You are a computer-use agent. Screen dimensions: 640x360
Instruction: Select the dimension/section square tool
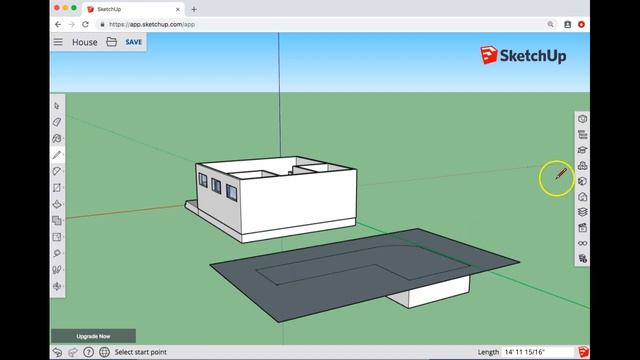pos(57,237)
